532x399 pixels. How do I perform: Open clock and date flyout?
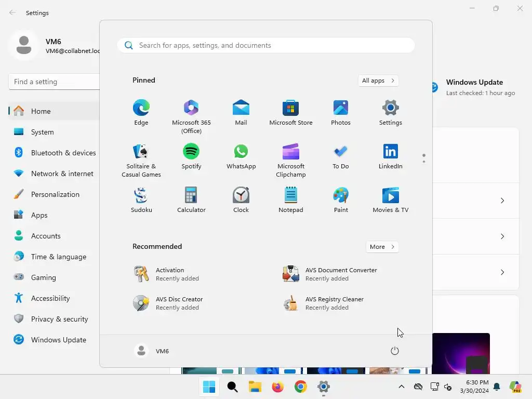(474, 387)
